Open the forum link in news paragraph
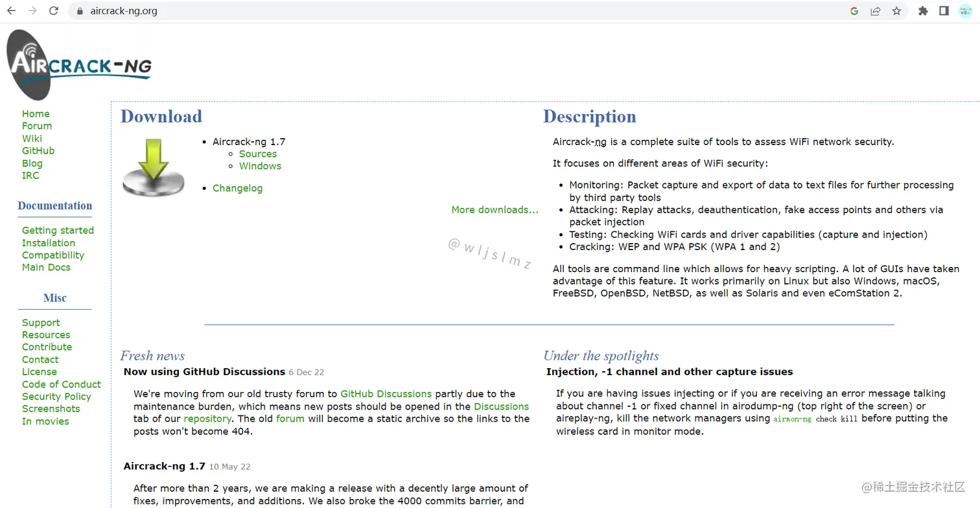The height and width of the screenshot is (508, 980). coord(290,419)
